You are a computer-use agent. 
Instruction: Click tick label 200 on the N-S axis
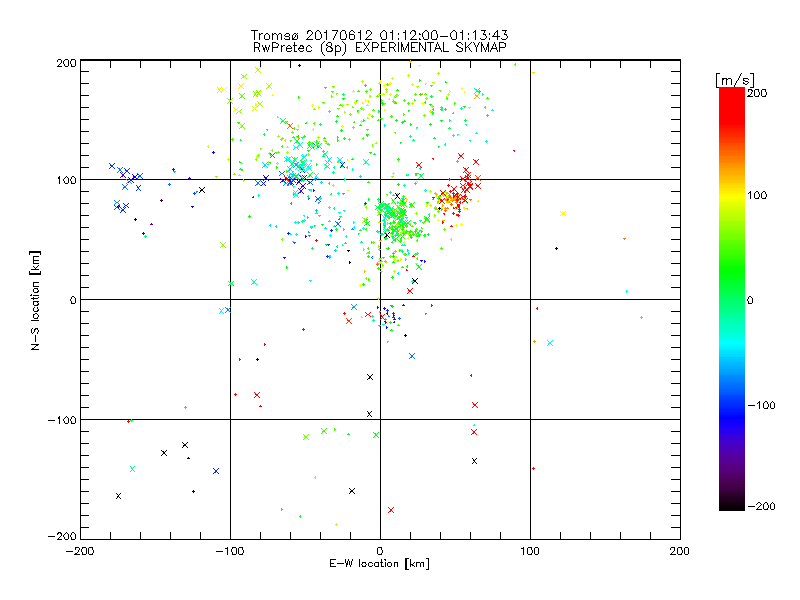point(66,63)
